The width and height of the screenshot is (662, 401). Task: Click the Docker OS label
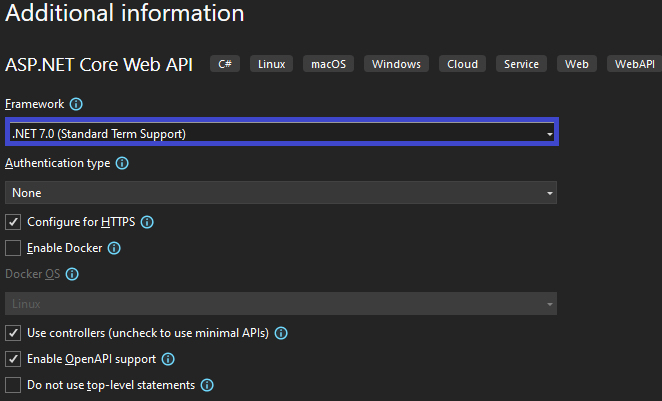tap(33, 274)
